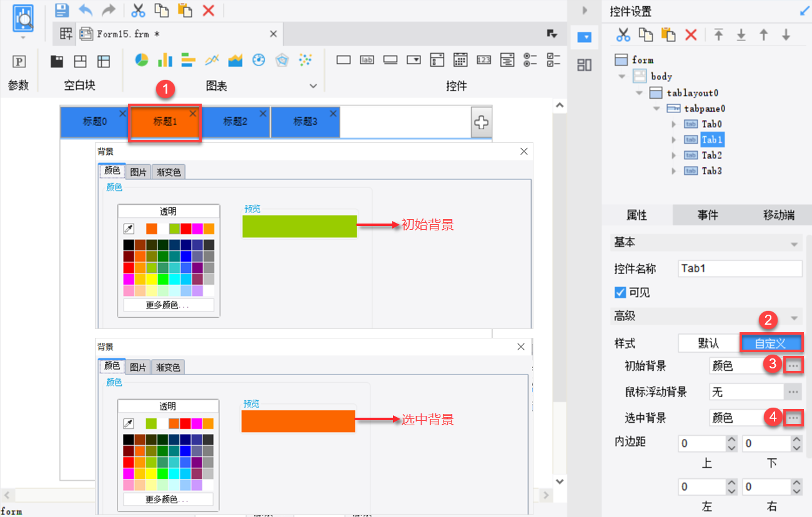Click the Redo arrow icon
This screenshot has width=812, height=517.
109,9
